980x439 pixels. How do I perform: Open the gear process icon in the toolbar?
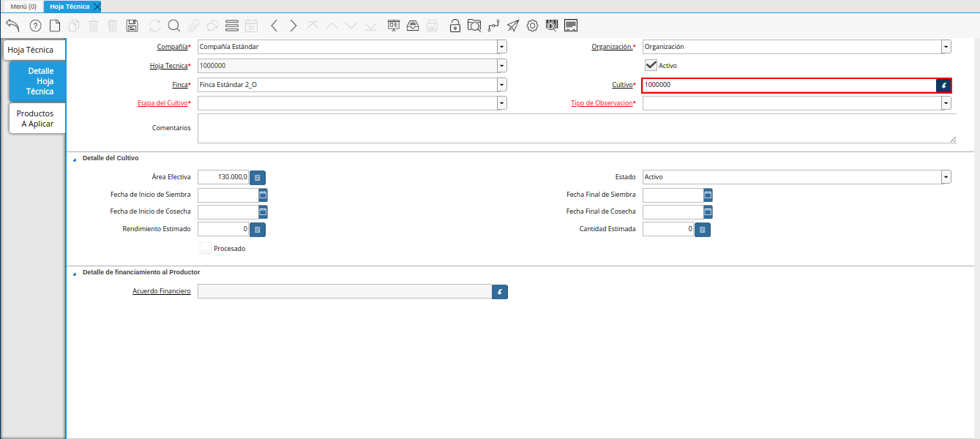click(532, 26)
